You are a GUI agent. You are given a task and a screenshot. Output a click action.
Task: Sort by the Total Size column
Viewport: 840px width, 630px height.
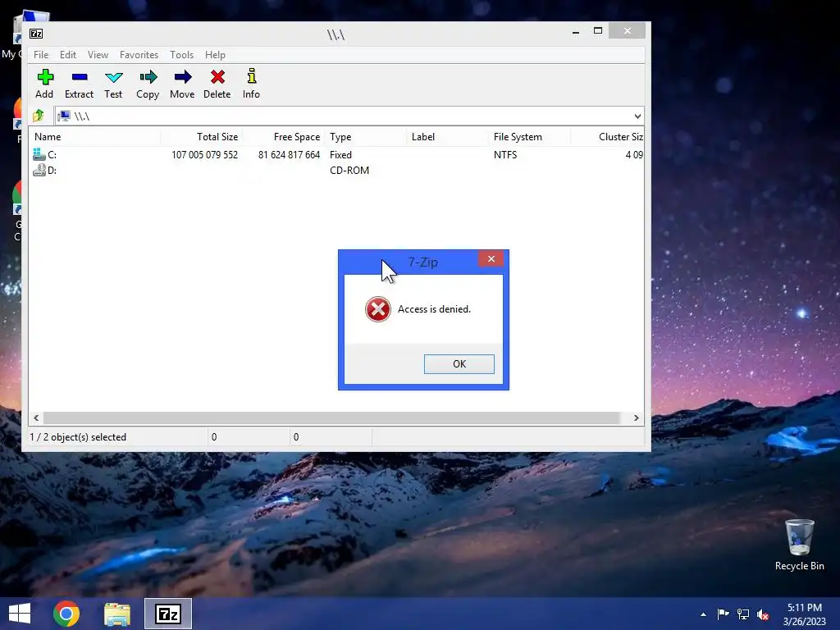click(x=202, y=137)
